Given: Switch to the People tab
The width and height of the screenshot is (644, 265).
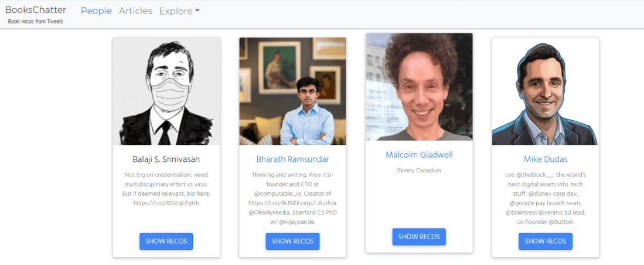Looking at the screenshot, I should 96,11.
